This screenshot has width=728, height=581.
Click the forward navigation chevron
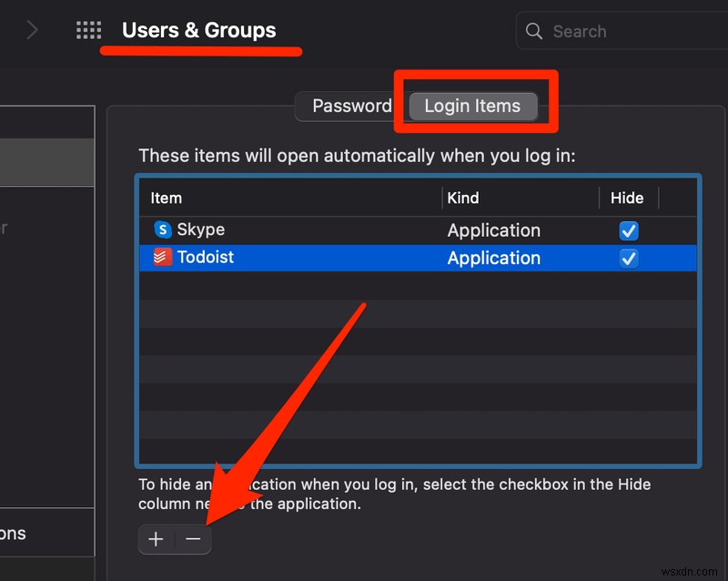click(33, 30)
